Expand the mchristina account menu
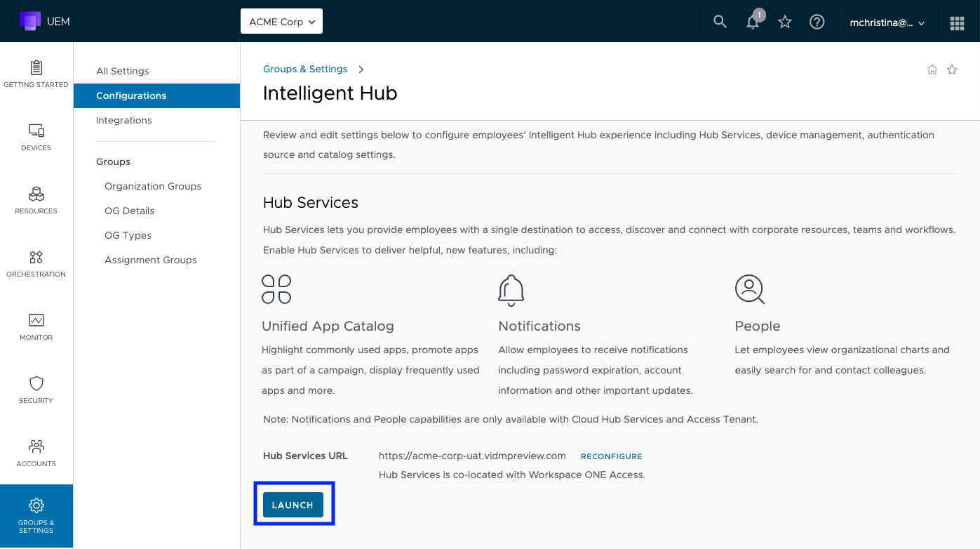The height and width of the screenshot is (549, 980). click(x=887, y=22)
